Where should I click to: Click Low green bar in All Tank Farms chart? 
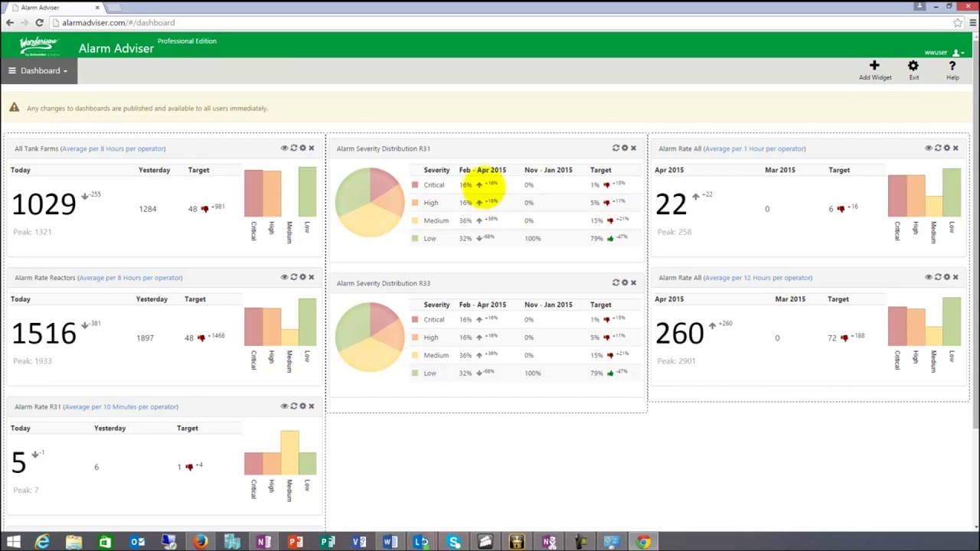tap(307, 192)
